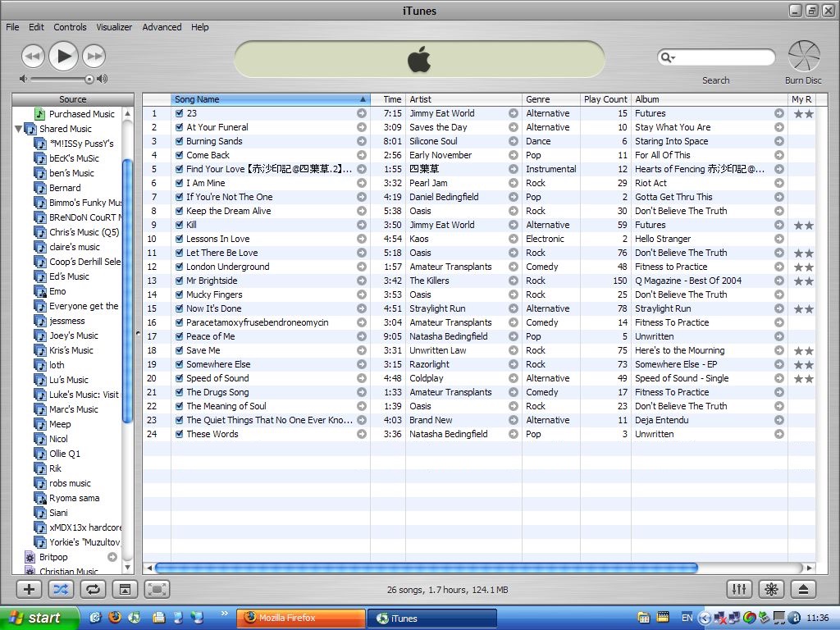840x630 pixels.
Task: Sort by Time column header
Action: (x=388, y=99)
